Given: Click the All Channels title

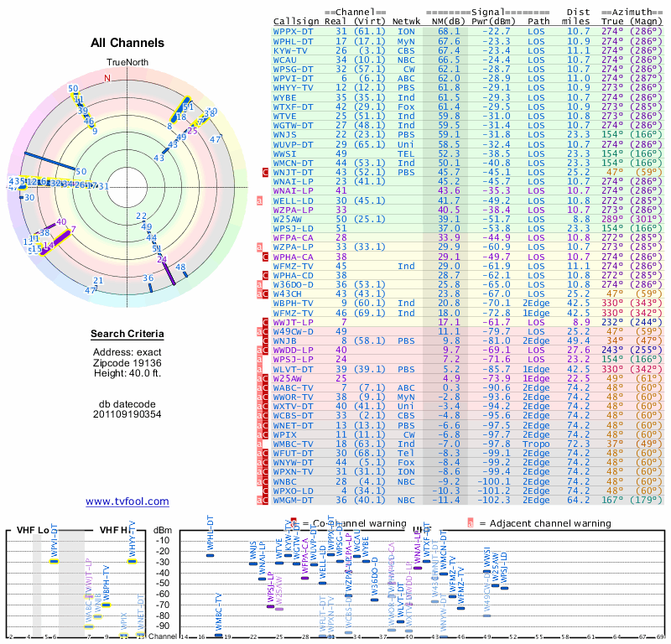Looking at the screenshot, I should [x=127, y=43].
